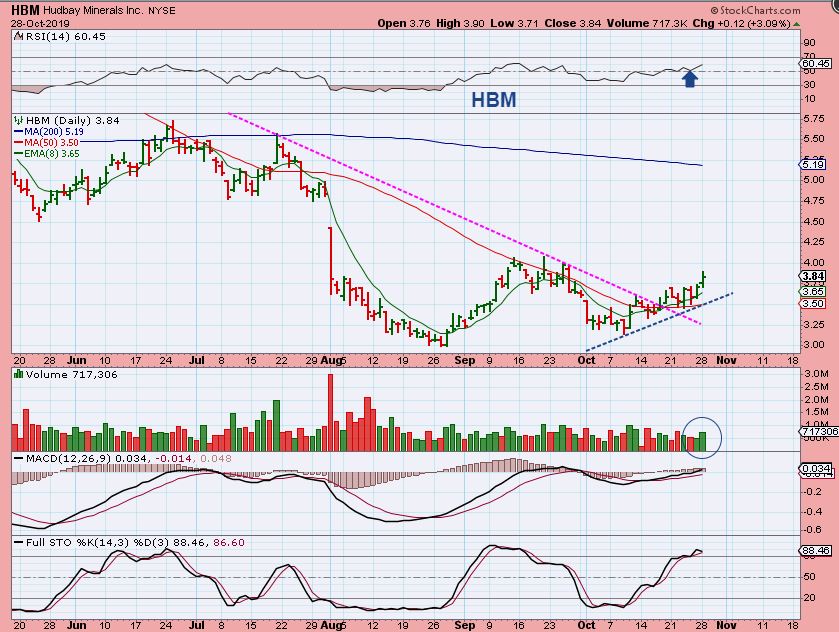Click the 'Sep' label on price chart axis
The image size is (839, 632).
coord(464,360)
